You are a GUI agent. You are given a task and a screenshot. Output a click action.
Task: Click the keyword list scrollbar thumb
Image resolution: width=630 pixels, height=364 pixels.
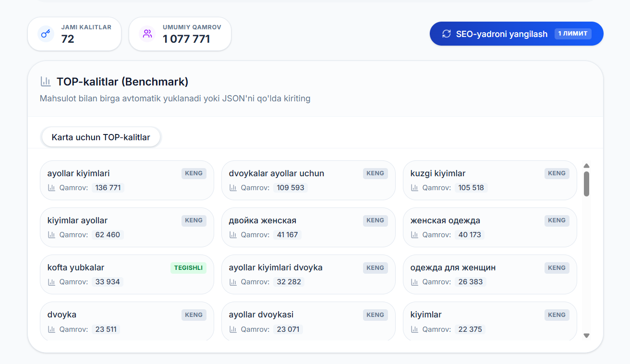[x=586, y=184]
